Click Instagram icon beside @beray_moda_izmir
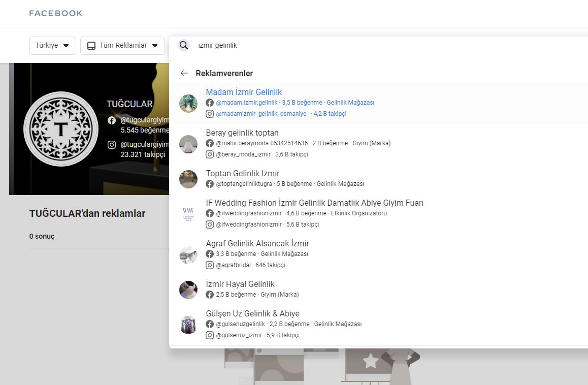Image resolution: width=588 pixels, height=385 pixels. pyautogui.click(x=210, y=154)
